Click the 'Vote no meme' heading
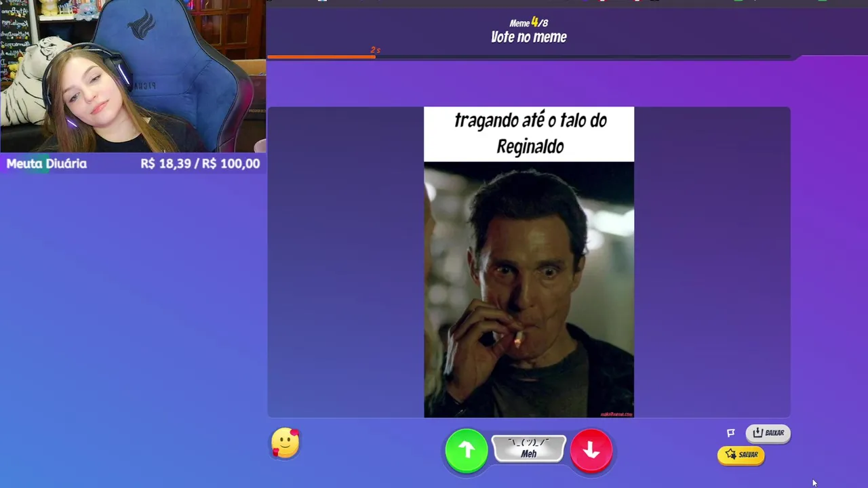This screenshot has width=868, height=488. pyautogui.click(x=529, y=37)
